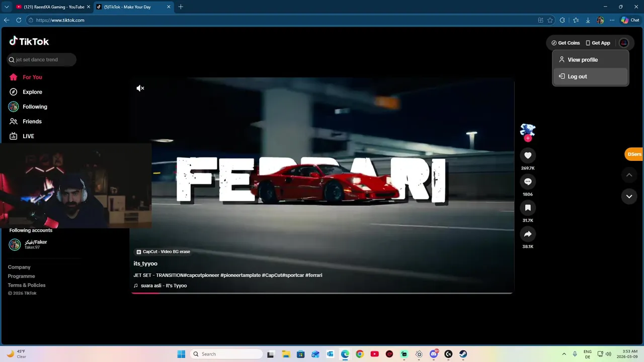Open the #ferrari hashtag
Viewport: 644px width, 362px height.
coord(313,275)
